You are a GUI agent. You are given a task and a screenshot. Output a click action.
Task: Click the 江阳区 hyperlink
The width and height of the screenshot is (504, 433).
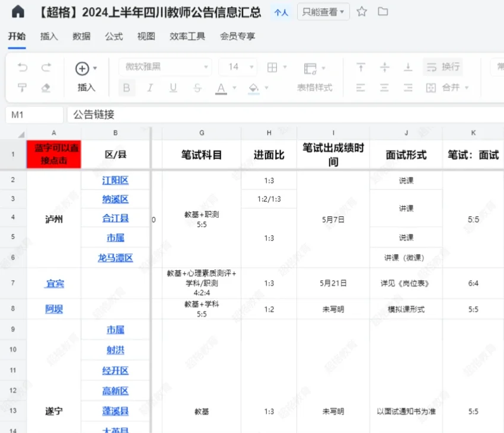[x=115, y=179]
